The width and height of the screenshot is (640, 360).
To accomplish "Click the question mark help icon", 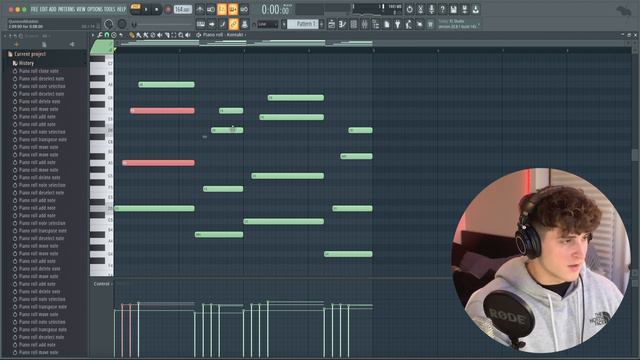I will point(442,9).
